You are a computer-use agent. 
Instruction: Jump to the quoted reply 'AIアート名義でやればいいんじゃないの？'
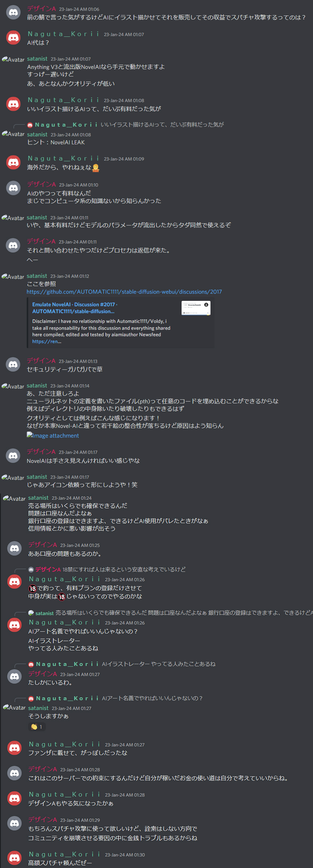click(x=152, y=698)
